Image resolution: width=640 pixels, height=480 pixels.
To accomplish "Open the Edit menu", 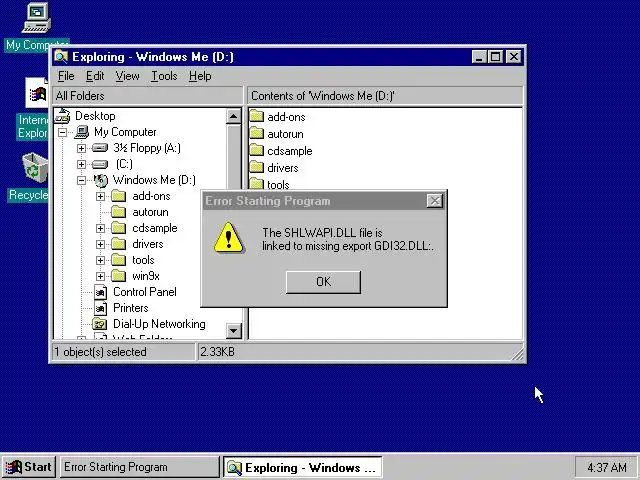I will (95, 76).
